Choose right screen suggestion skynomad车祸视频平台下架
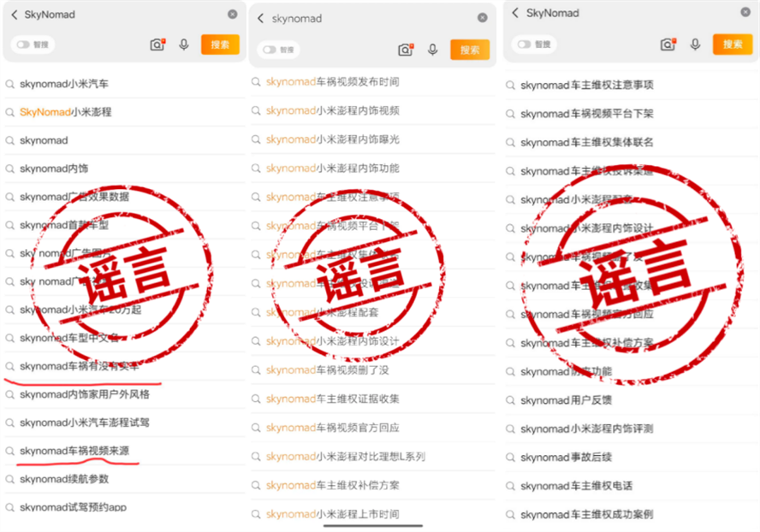760x532 pixels. [587, 114]
